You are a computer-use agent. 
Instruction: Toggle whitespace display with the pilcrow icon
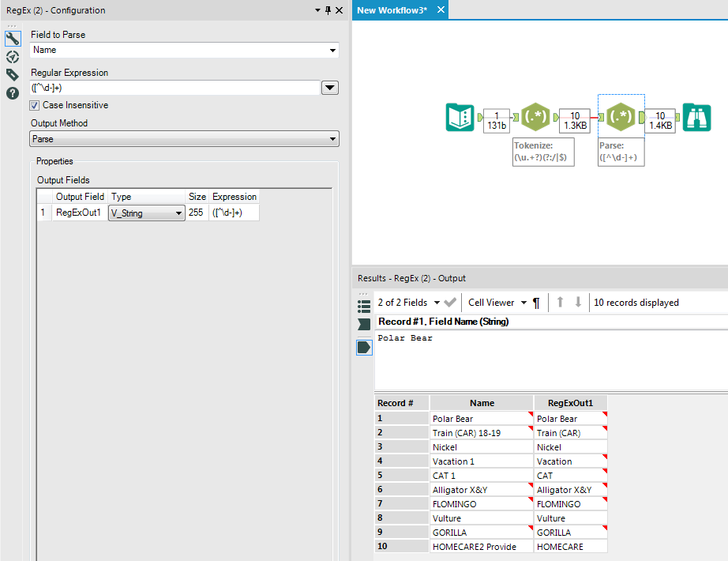coord(537,303)
